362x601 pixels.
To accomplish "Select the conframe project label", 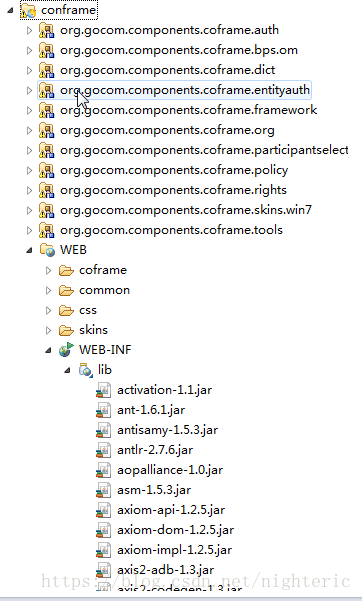I will [68, 10].
